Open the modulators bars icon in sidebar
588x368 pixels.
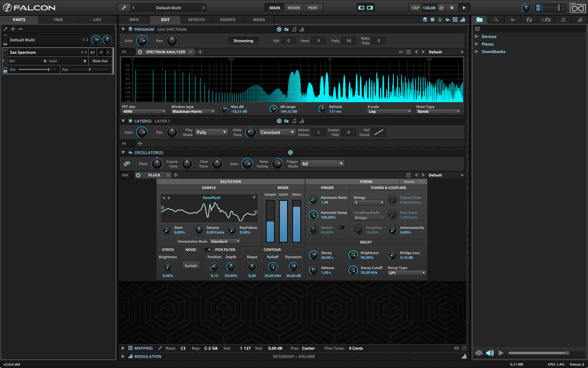580,20
